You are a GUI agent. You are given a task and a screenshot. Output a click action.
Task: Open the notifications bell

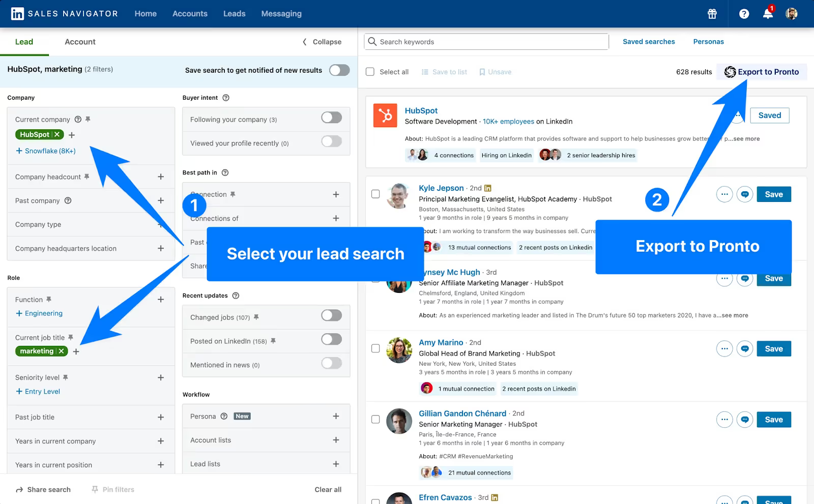coord(768,13)
